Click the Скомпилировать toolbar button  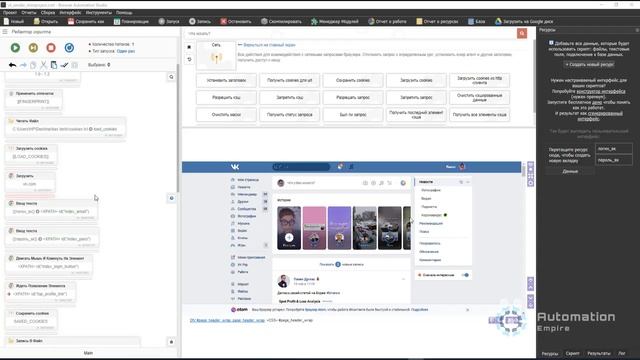281,21
